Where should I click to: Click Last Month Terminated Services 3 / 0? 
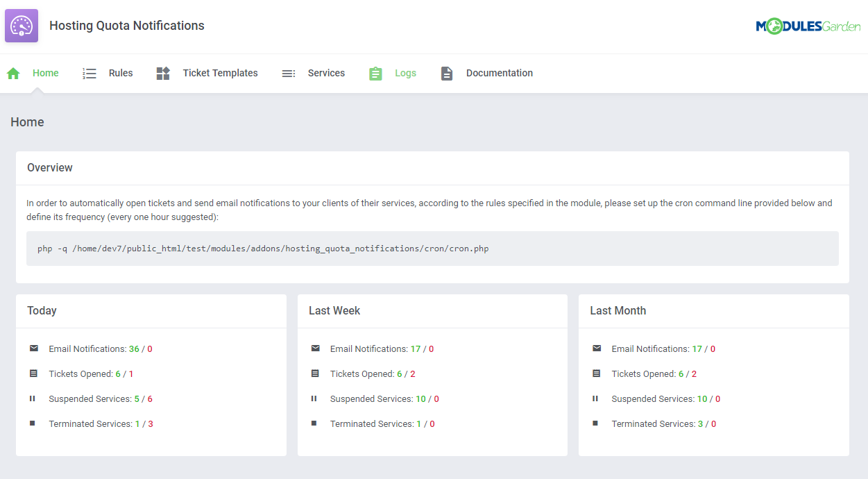pos(664,424)
